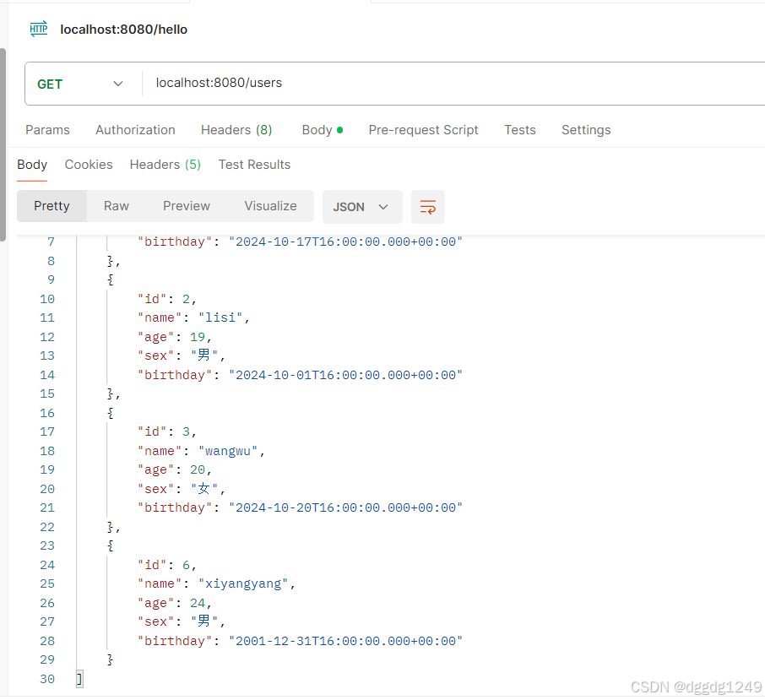Screen dimensions: 765x700
Task: Open the Cookies tab
Action: [x=89, y=164]
